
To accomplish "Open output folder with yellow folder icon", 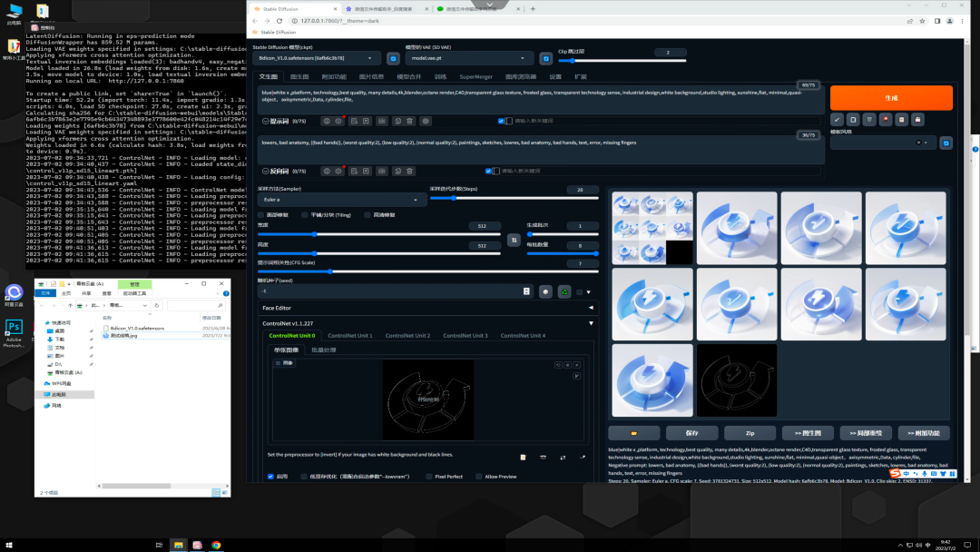I will (x=633, y=433).
